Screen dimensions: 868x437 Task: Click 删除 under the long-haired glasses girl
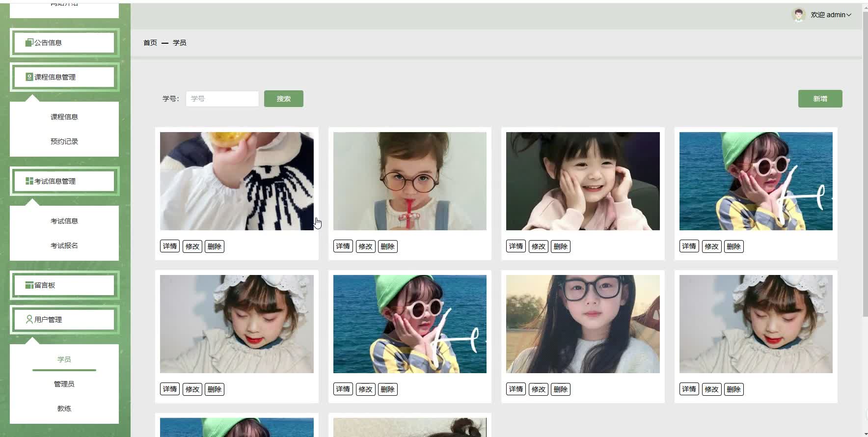click(x=561, y=389)
